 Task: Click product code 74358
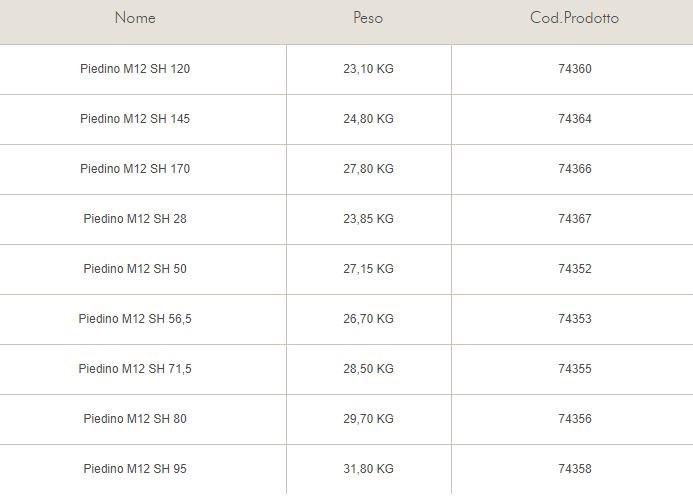tap(575, 469)
